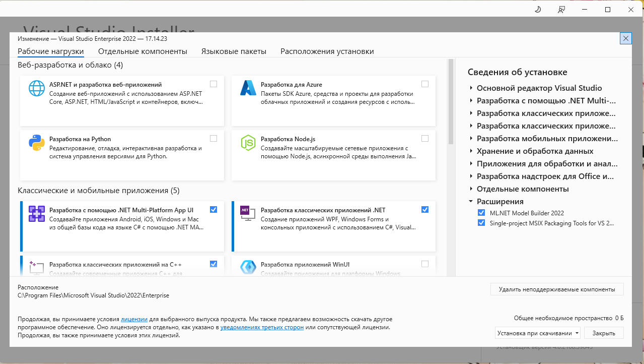The width and height of the screenshot is (644, 364).
Task: Close the modification dialog with the X
Action: pyautogui.click(x=626, y=38)
